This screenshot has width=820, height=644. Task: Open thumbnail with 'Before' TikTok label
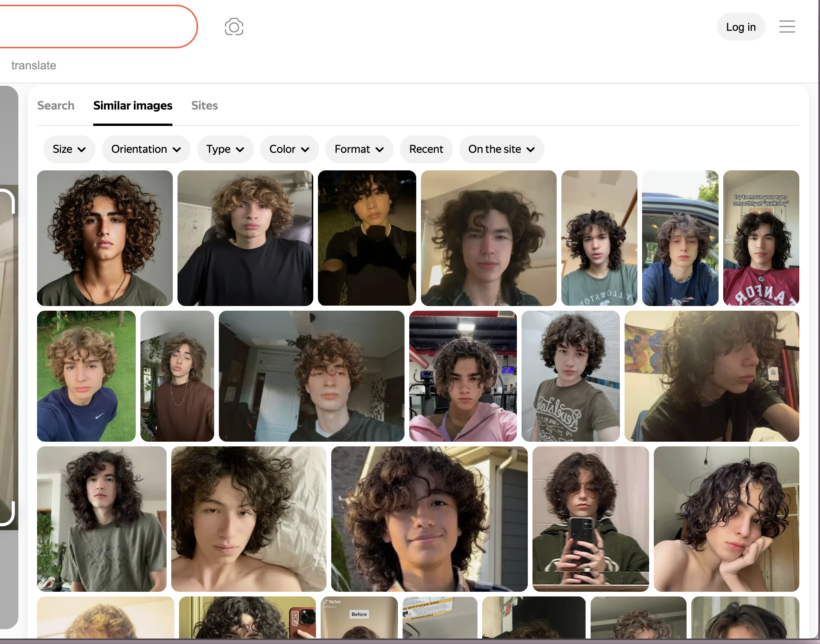point(359,617)
